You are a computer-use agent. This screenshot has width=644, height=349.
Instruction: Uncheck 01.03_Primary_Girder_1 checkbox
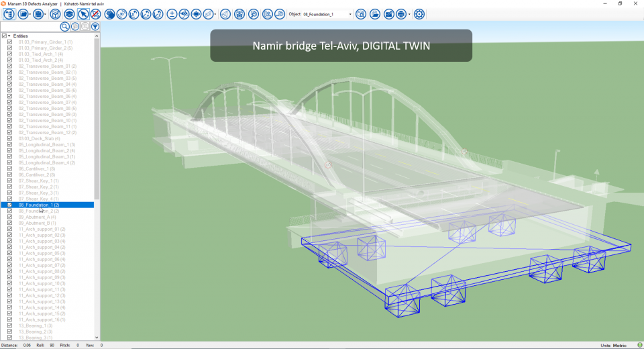point(10,42)
